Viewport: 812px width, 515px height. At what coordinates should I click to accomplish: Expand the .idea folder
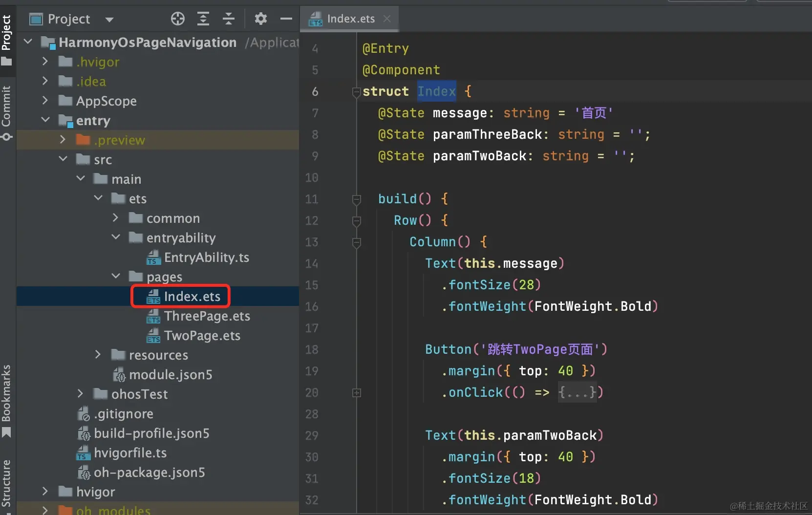coord(45,81)
